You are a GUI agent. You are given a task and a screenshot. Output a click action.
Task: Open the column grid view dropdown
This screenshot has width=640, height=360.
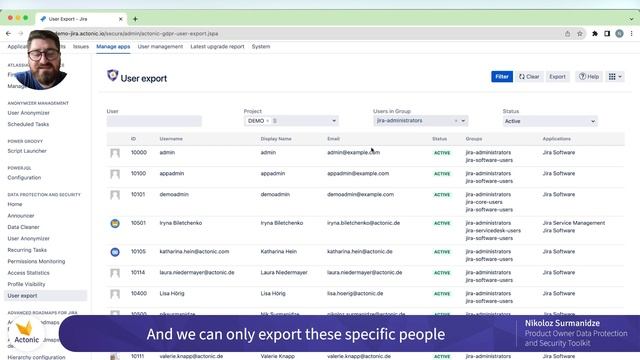(x=615, y=76)
